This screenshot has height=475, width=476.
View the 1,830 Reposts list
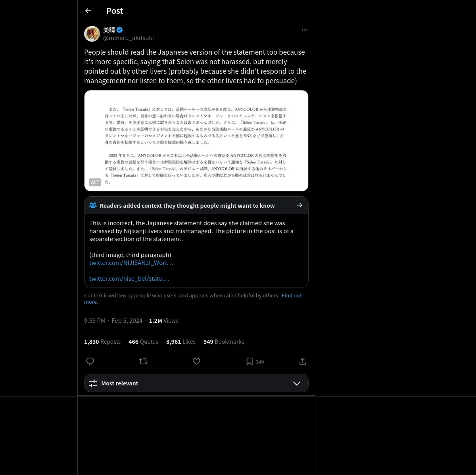(102, 342)
